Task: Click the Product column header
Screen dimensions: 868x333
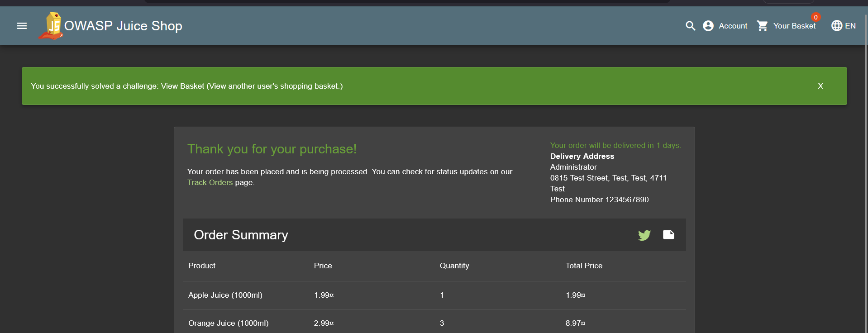Action: pos(202,266)
